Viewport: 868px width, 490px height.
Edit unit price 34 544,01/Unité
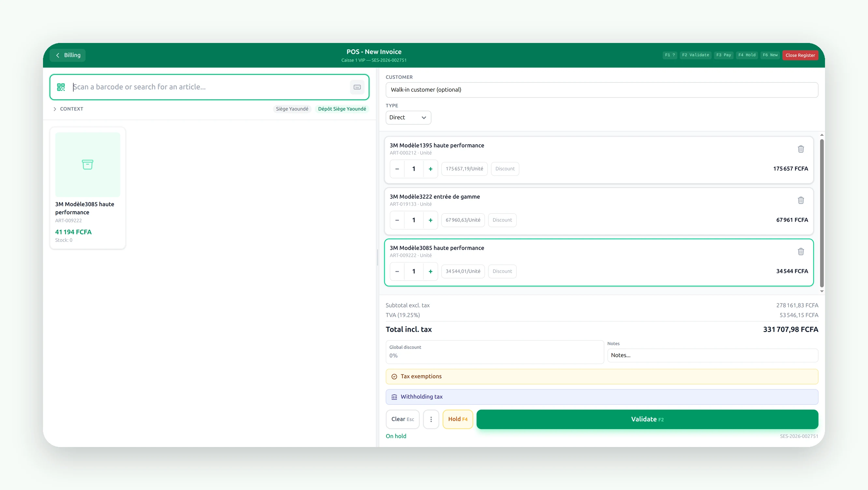point(463,272)
